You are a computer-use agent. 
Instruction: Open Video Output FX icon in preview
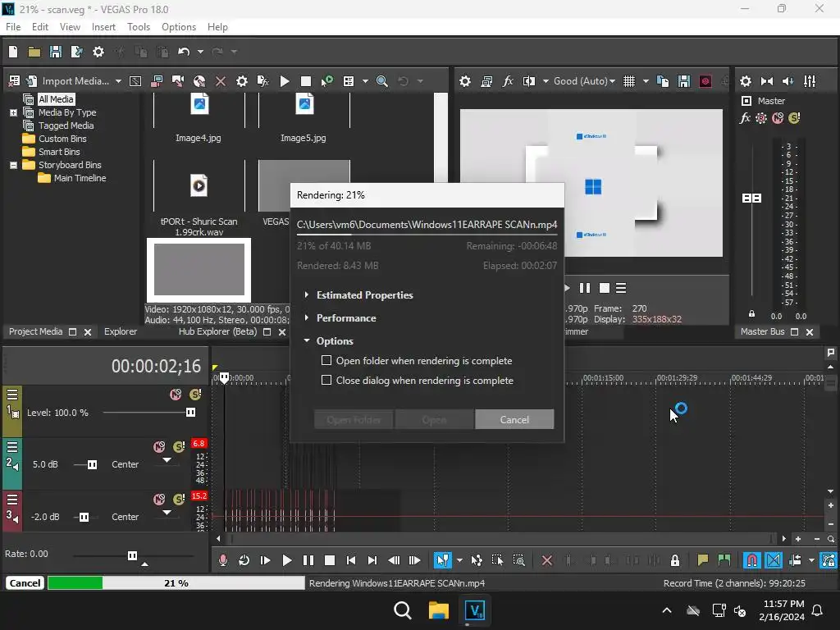tap(507, 81)
